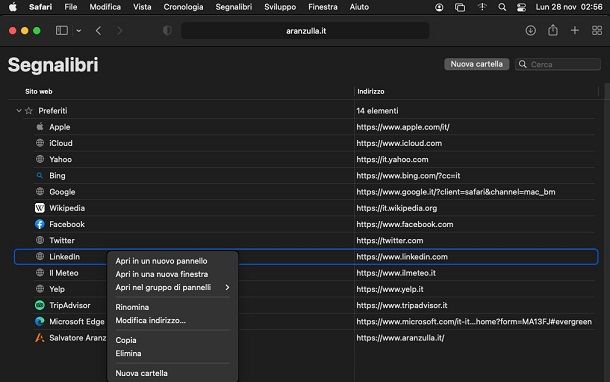Choose Copia from the context menu

click(126, 340)
